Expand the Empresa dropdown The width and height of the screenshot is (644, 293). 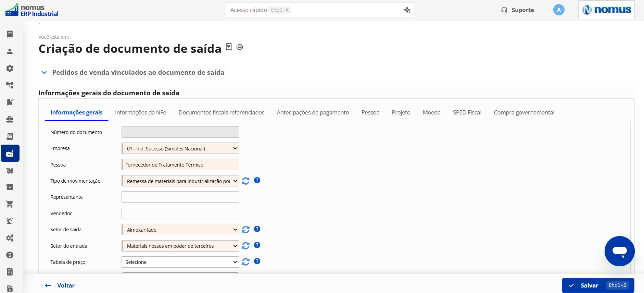point(180,148)
